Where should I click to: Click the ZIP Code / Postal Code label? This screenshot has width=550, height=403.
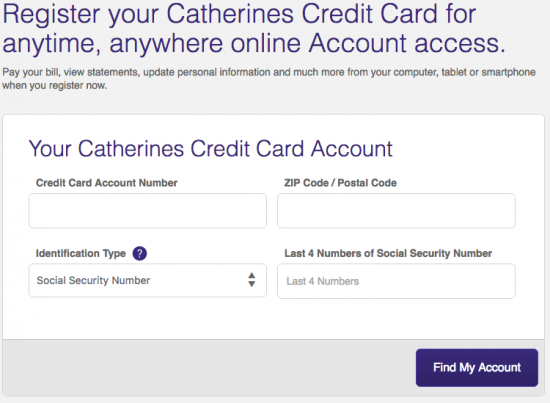340,183
